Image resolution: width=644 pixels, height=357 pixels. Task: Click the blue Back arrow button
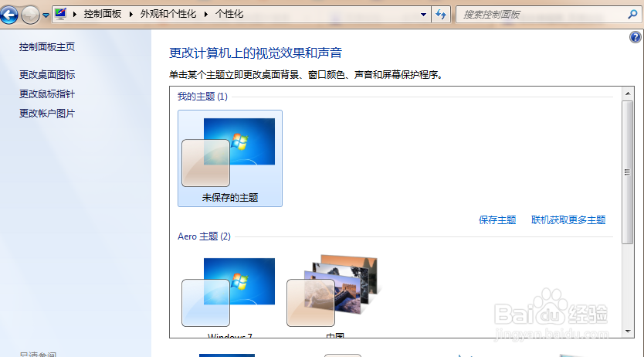point(9,15)
